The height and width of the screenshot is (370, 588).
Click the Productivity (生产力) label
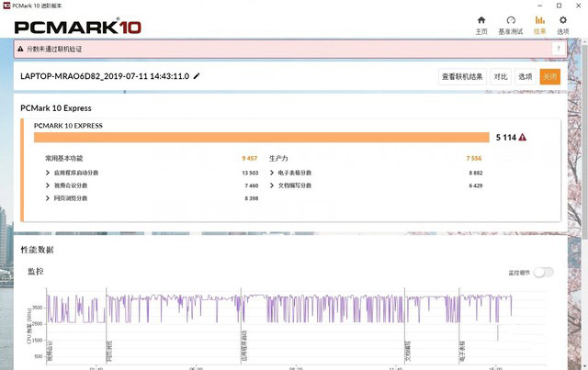click(278, 158)
